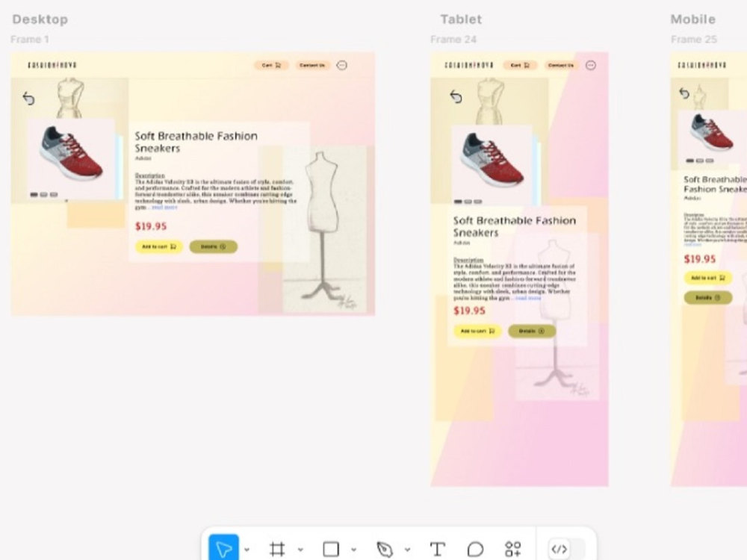This screenshot has height=560, width=747.
Task: Click Add to cart button in Desktop frame
Action: click(159, 246)
